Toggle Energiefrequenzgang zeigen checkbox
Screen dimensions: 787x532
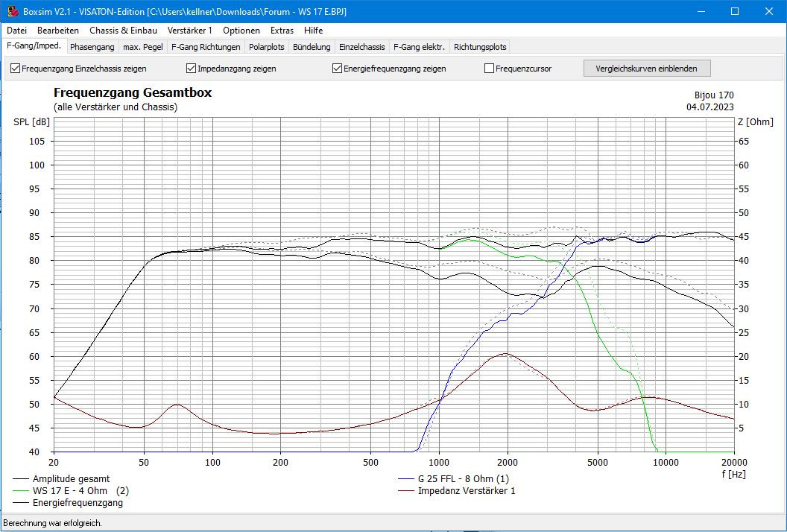pos(338,69)
